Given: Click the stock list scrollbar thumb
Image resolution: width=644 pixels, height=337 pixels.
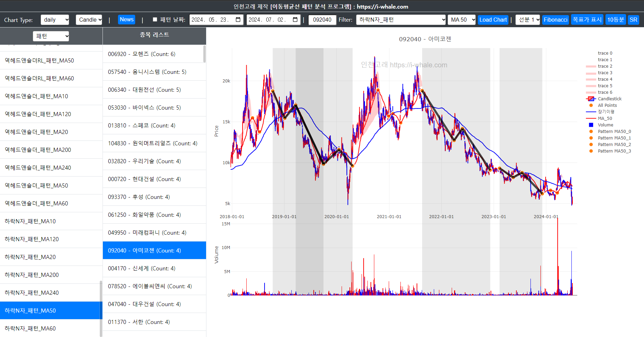Looking at the screenshot, I should coord(205,54).
